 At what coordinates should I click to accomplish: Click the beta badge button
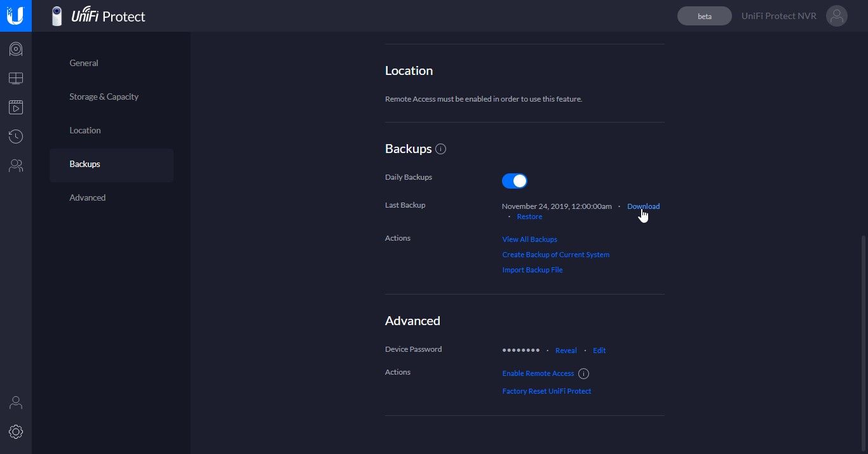click(704, 17)
